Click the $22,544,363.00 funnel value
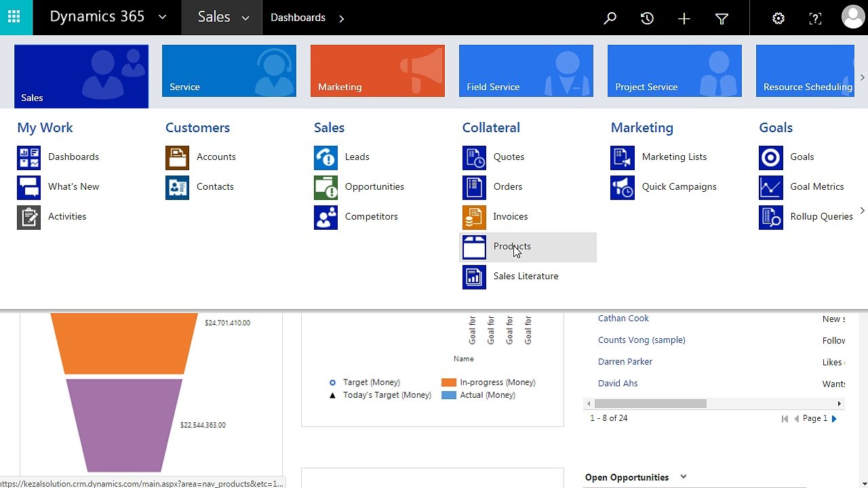Screen dimensions: 868x488 [x=203, y=426]
